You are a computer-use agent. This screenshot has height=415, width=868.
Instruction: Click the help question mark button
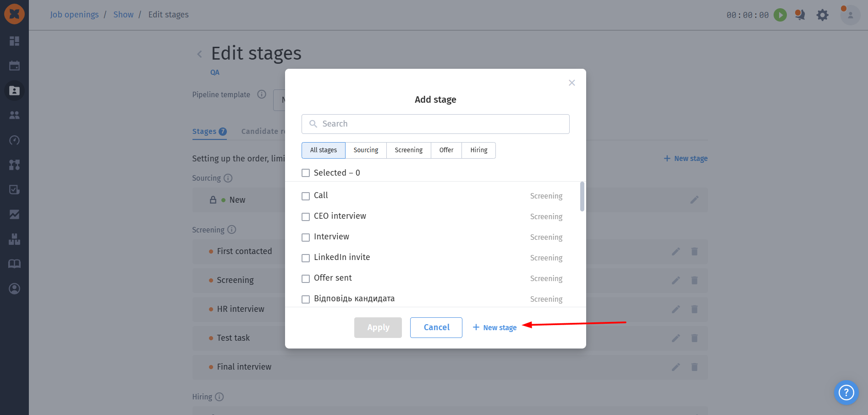pos(846,393)
